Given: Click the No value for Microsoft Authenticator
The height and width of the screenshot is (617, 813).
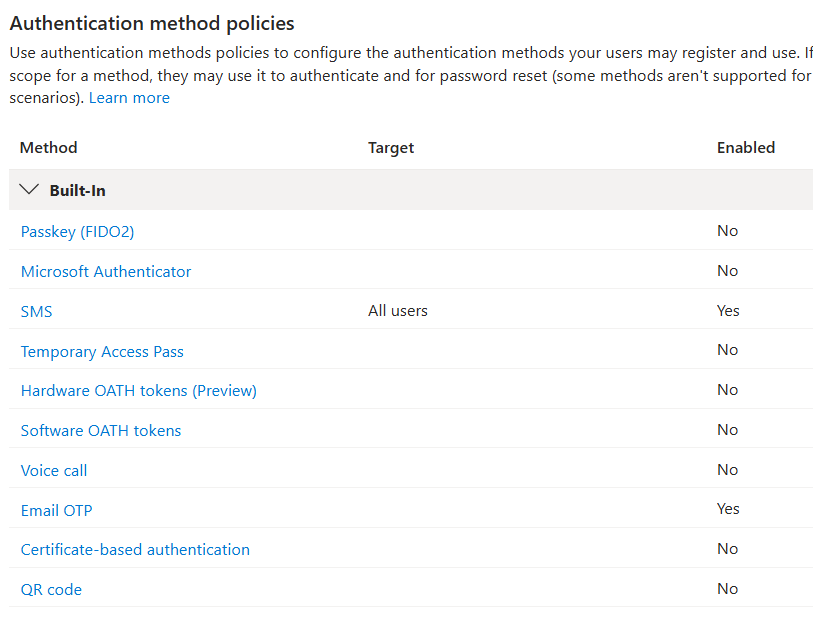Looking at the screenshot, I should (727, 271).
